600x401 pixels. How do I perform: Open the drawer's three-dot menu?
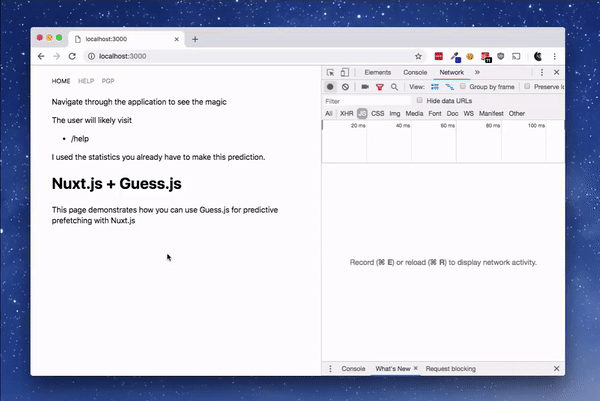pos(330,368)
